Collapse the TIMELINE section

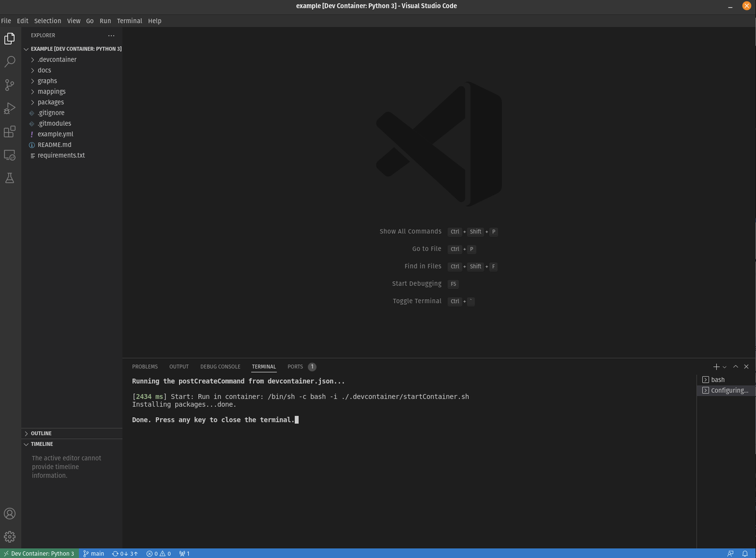41,444
